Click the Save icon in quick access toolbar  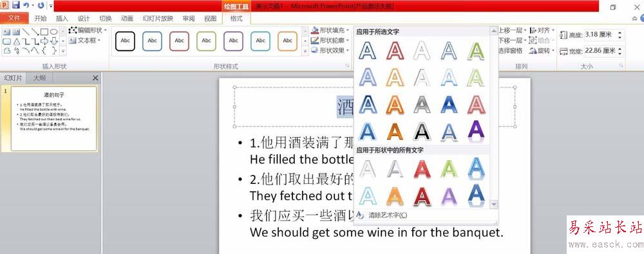(15, 5)
